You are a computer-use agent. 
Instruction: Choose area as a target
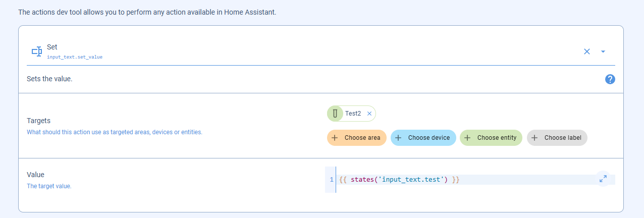click(x=357, y=138)
